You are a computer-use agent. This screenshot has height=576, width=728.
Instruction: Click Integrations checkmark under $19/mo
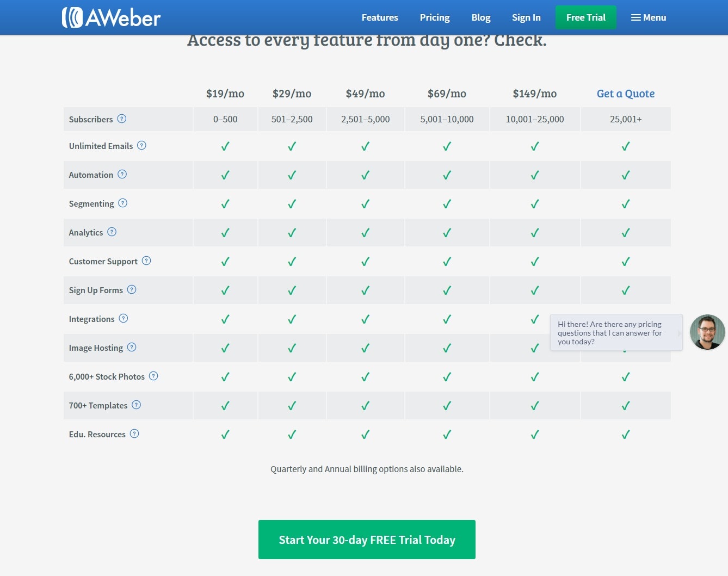(225, 319)
